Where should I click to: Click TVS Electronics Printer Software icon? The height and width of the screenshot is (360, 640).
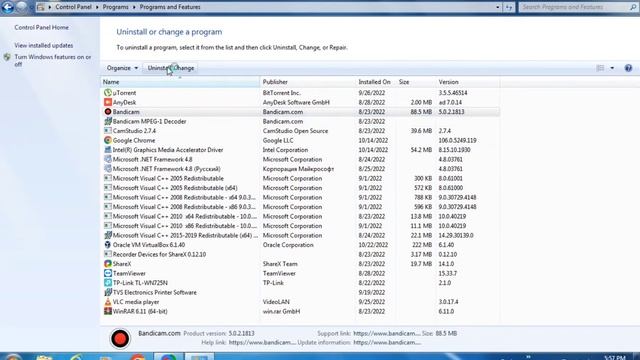point(108,292)
